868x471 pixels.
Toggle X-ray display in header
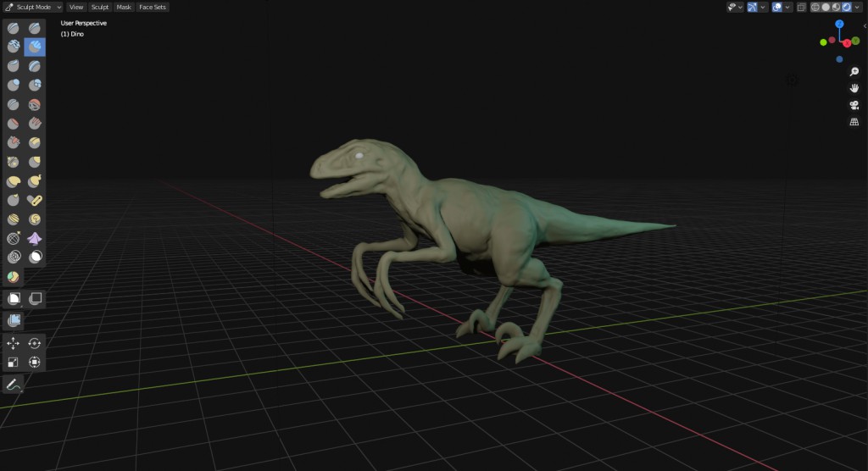(x=801, y=7)
